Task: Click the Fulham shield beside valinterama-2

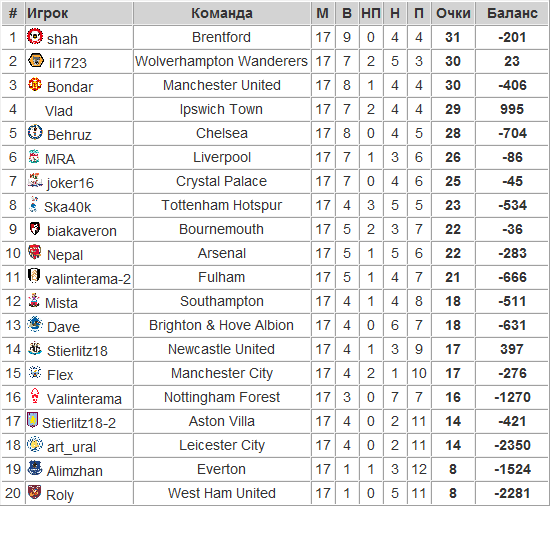Action: (x=34, y=276)
